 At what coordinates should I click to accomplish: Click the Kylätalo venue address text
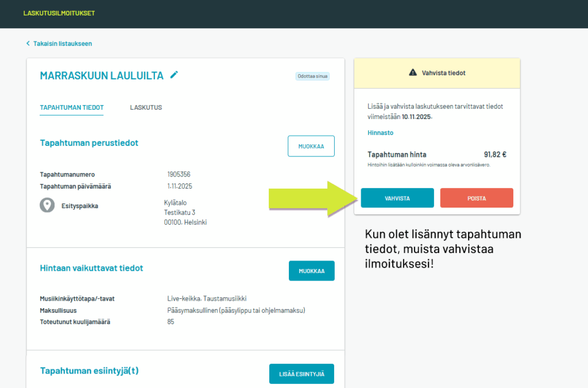coord(185,212)
